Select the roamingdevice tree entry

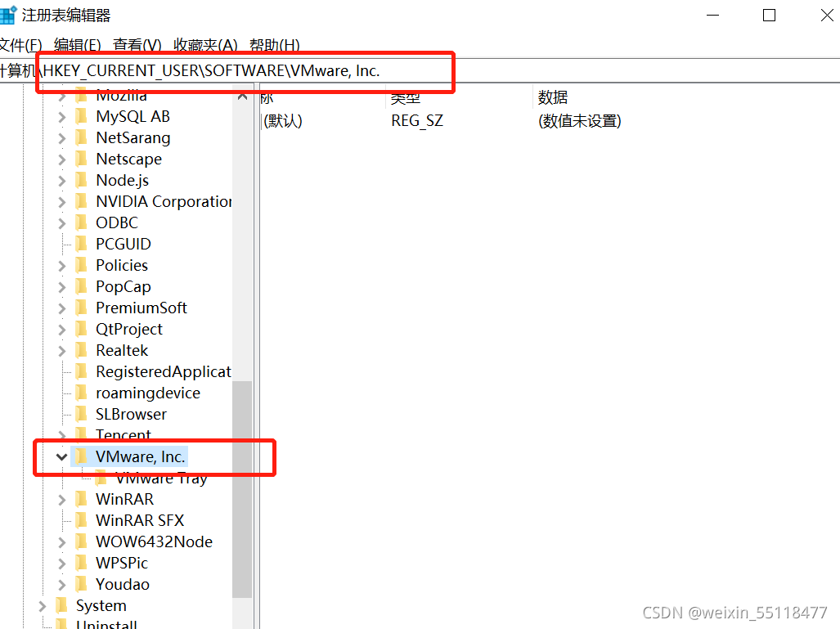point(148,393)
